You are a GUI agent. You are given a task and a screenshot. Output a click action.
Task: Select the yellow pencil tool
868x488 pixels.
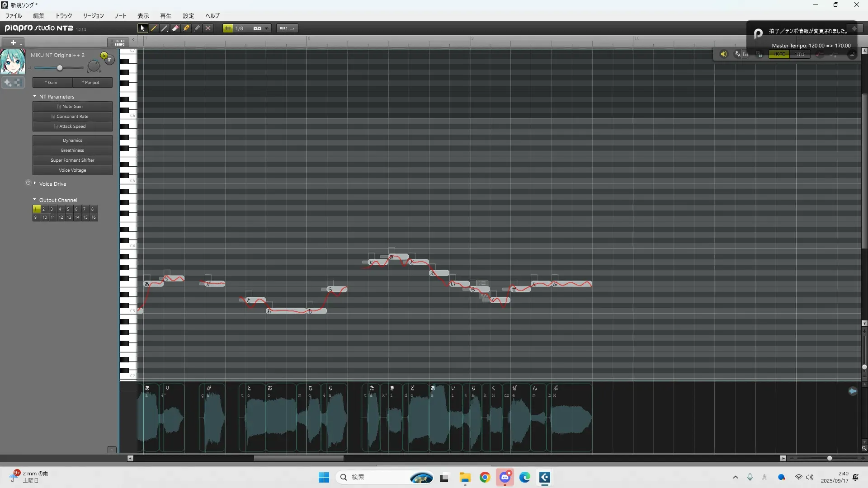coord(154,28)
